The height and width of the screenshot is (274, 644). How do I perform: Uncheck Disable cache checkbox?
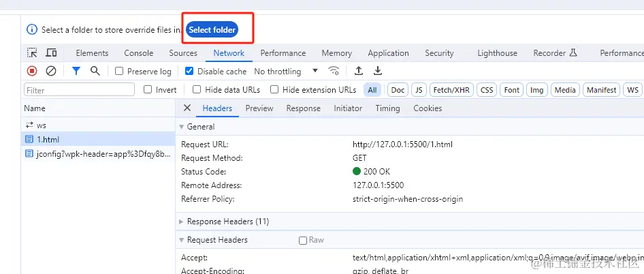[x=189, y=71]
